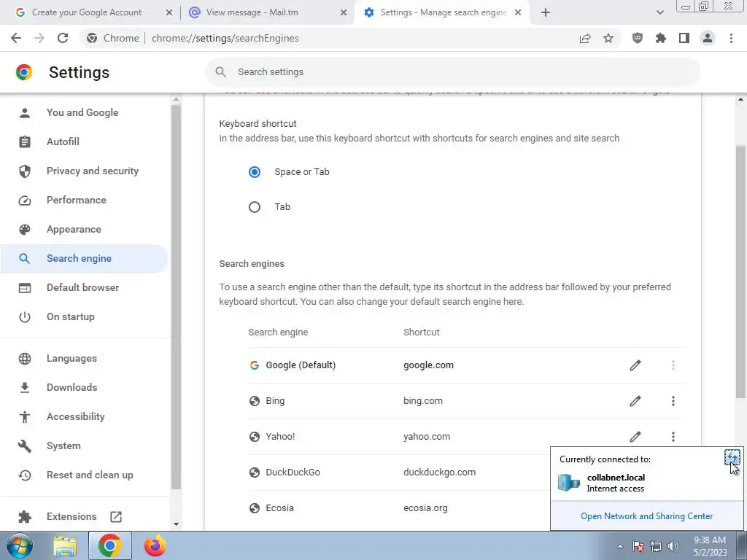Toggle the browser side panel icon
Viewport: 747px width, 560px height.
click(684, 38)
